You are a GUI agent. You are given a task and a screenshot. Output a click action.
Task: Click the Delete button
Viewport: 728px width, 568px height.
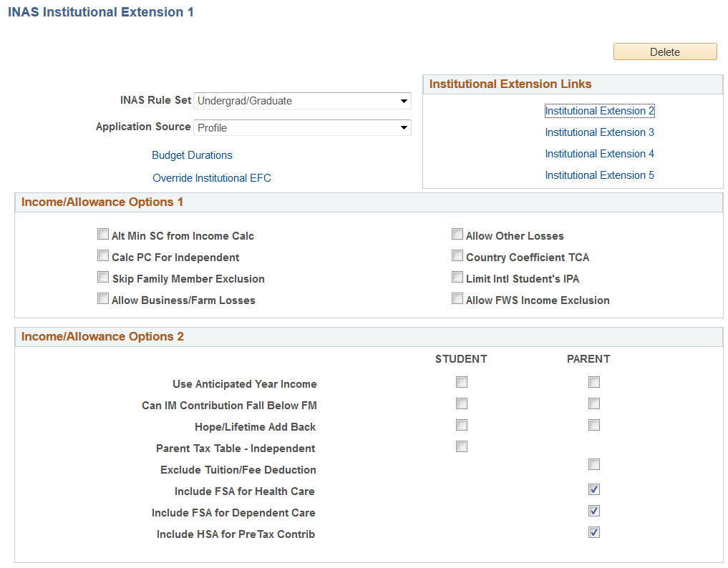pos(664,52)
